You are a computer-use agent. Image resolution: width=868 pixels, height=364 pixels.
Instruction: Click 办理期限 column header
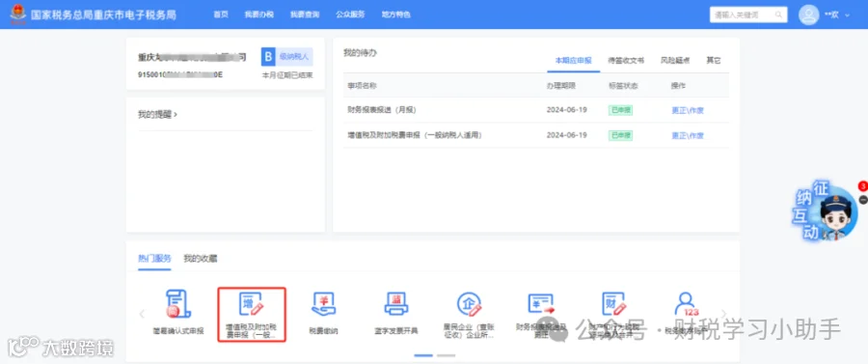561,86
